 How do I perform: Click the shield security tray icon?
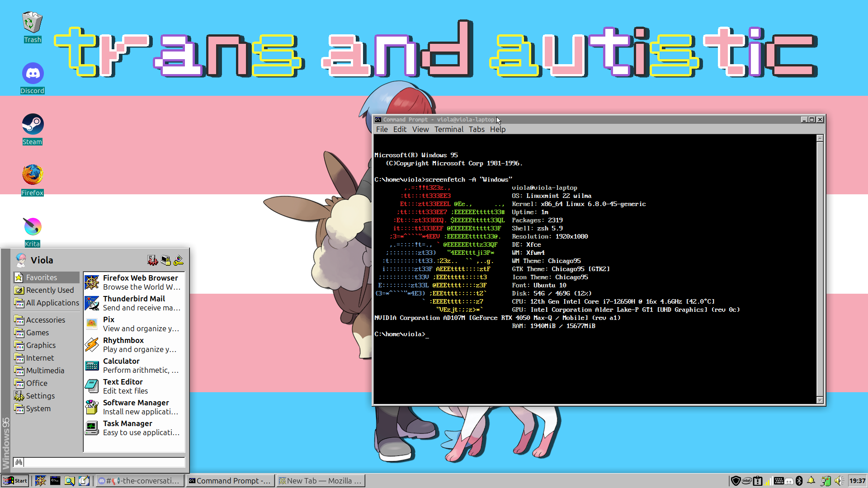[736, 481]
